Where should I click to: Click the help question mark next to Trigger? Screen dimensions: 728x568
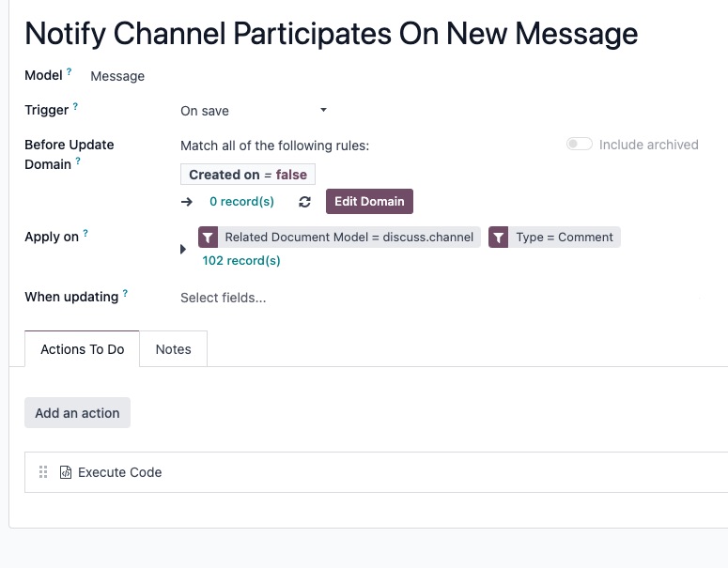[x=75, y=107]
